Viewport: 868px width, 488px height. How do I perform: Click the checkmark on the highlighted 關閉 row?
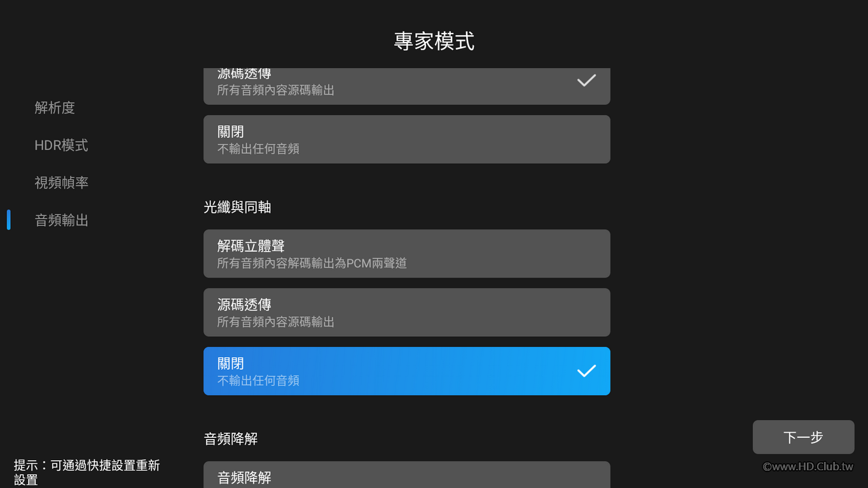pos(586,371)
